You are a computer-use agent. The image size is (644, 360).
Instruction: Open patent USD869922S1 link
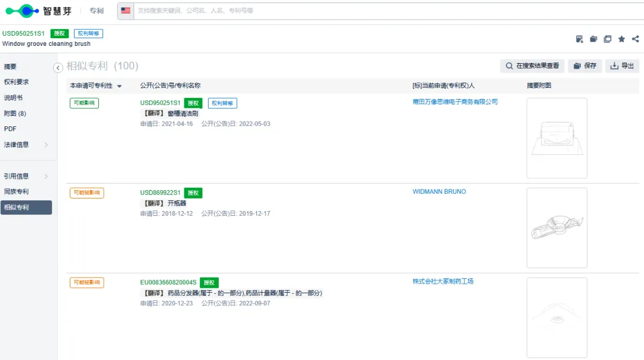(x=160, y=193)
